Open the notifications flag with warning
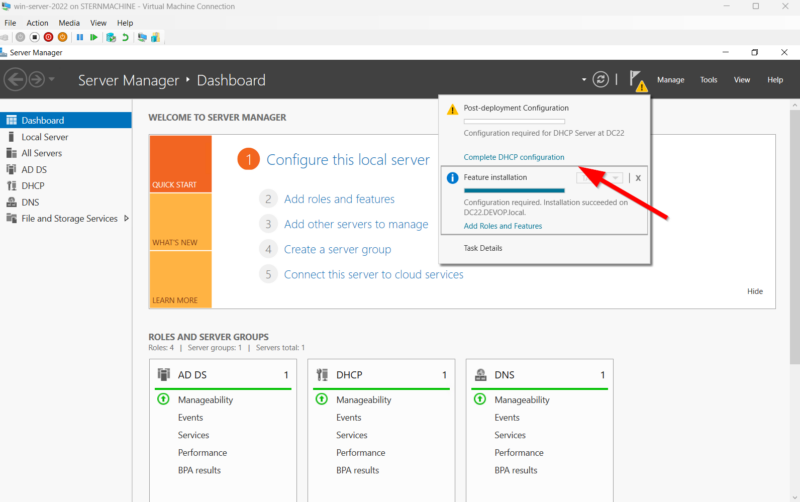800x502 pixels. point(638,81)
